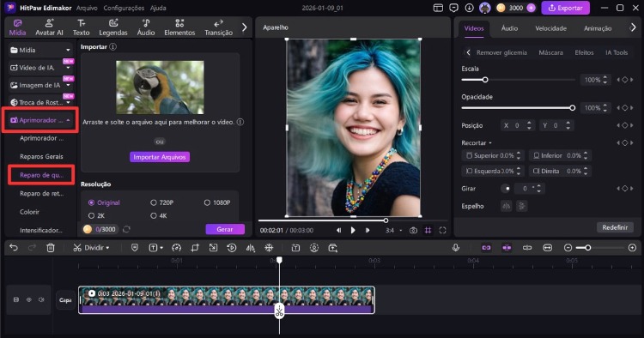
Task: Click the text recognition icon in timeline toolbar
Action: pos(295,248)
